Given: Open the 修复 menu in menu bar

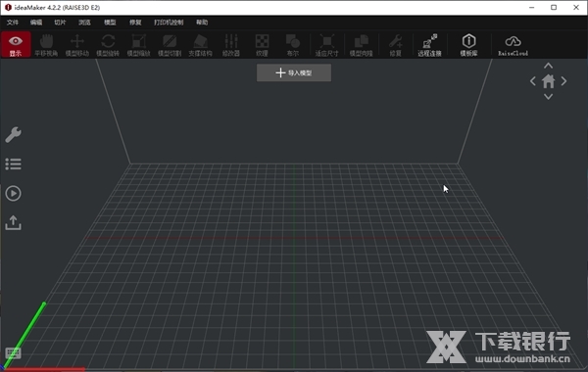Looking at the screenshot, I should pos(135,23).
